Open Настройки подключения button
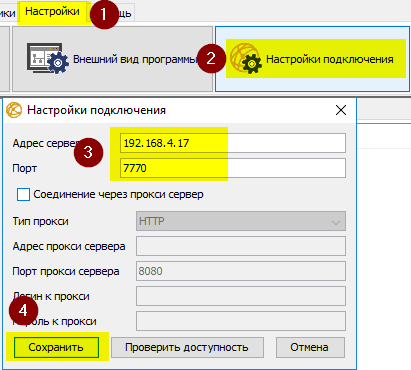Viewport: 411px width, 370px height. click(312, 59)
